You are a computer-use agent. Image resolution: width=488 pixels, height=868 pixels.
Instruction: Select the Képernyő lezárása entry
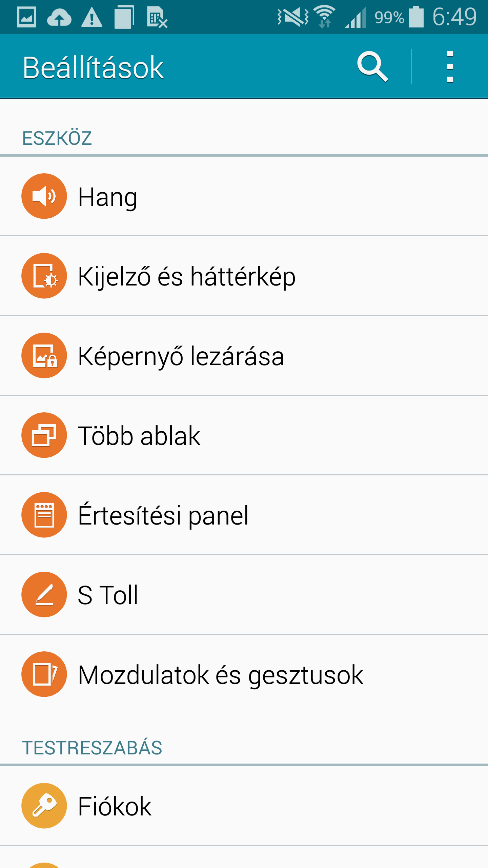click(x=181, y=356)
